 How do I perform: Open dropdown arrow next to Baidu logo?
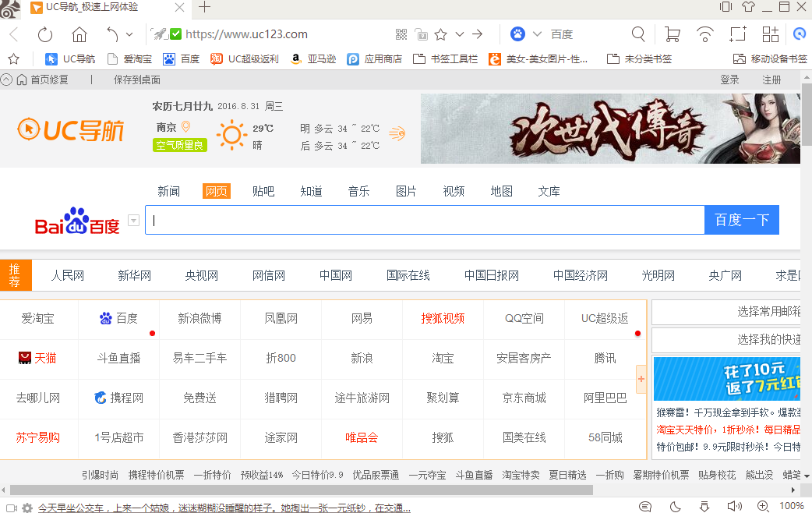point(133,221)
